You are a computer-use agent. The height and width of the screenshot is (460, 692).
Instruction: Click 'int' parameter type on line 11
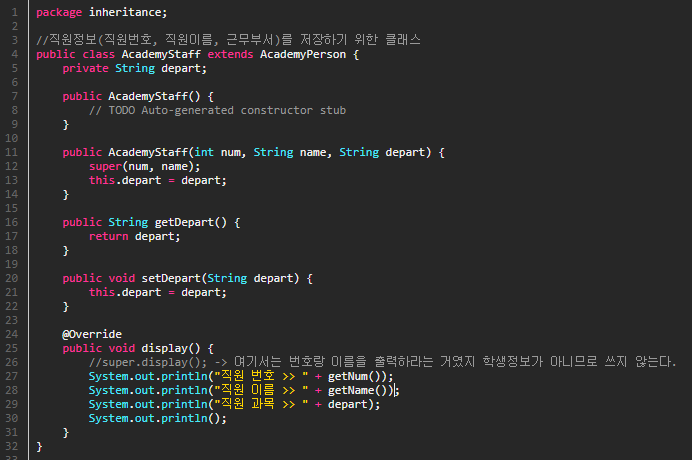click(x=204, y=152)
